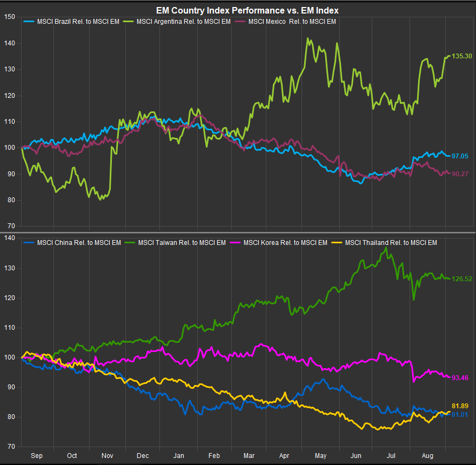Viewport: 476px width, 465px height.
Task: Click the Jan label on the x-axis
Action: (x=178, y=456)
